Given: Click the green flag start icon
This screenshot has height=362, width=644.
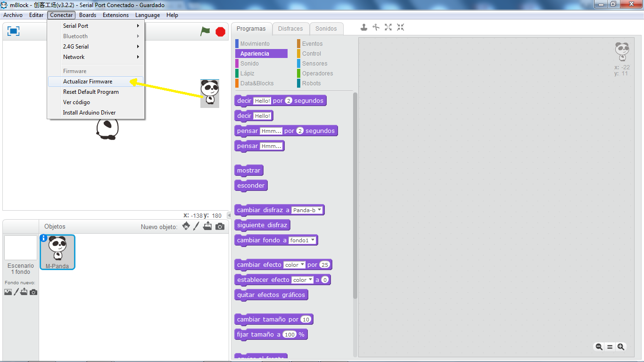Looking at the screenshot, I should (205, 32).
